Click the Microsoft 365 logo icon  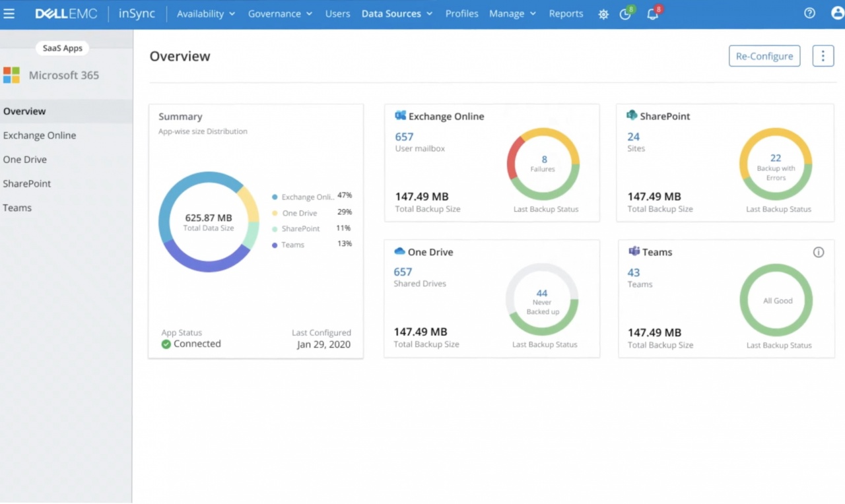pyautogui.click(x=11, y=75)
